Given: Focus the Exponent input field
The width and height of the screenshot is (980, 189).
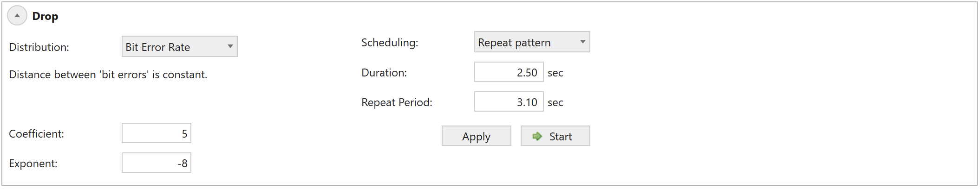Looking at the screenshot, I should (x=157, y=163).
